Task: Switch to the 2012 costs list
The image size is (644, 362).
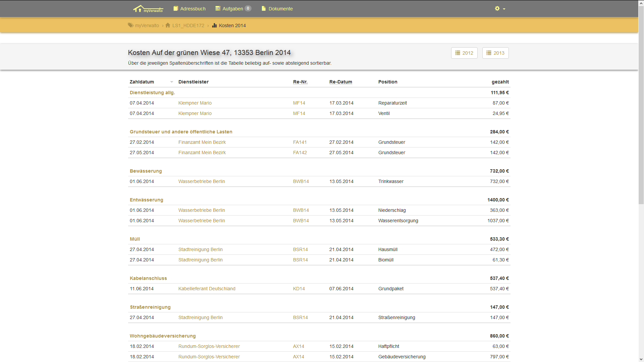Action: (464, 53)
